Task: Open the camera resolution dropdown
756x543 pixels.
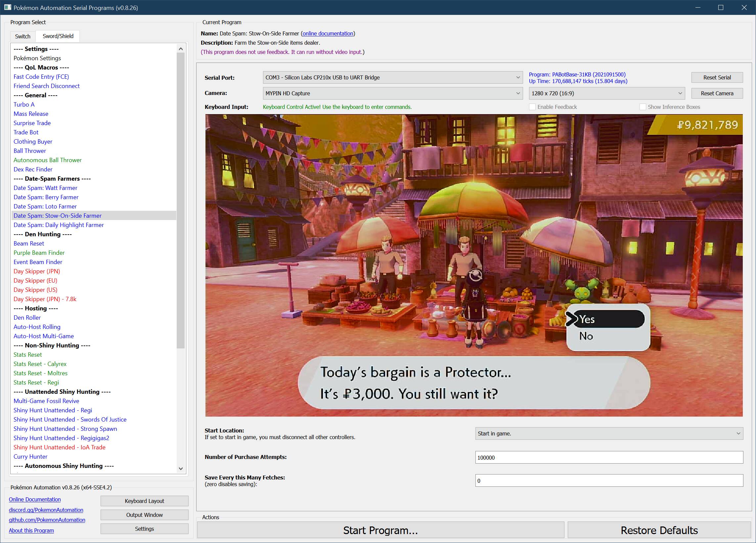Action: point(606,93)
